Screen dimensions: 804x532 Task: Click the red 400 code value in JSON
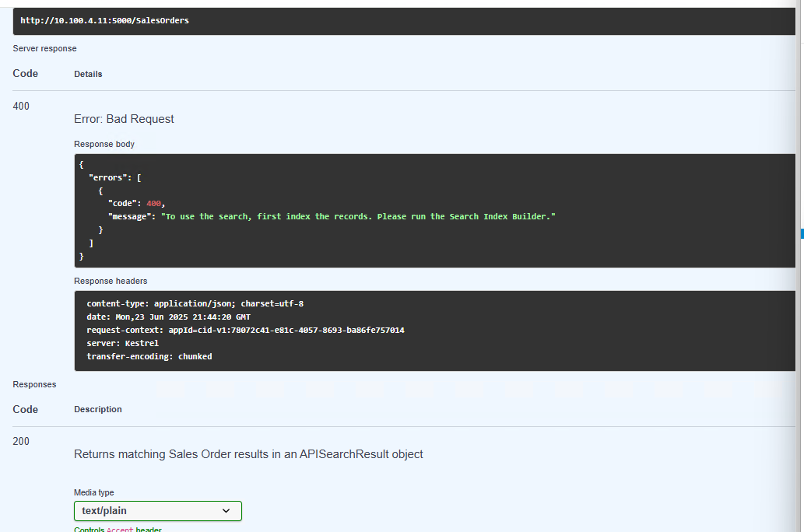[x=153, y=204]
